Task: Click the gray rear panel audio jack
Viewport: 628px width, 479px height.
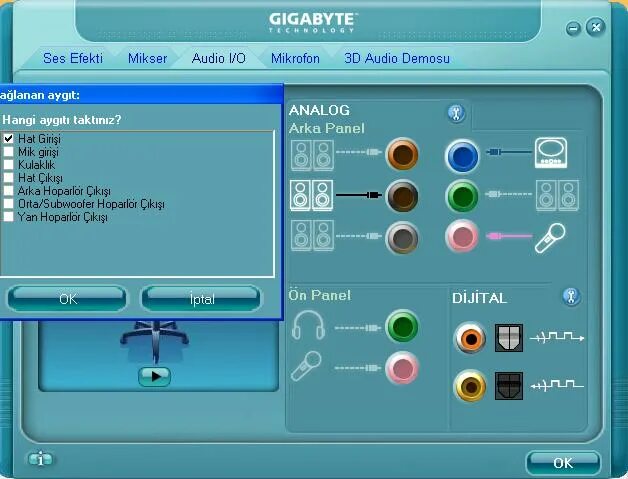Action: (x=403, y=237)
